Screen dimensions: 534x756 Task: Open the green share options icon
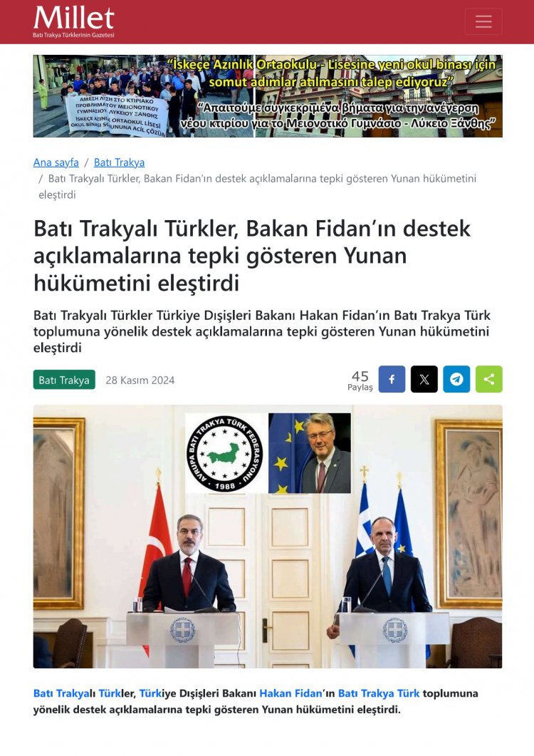(488, 379)
